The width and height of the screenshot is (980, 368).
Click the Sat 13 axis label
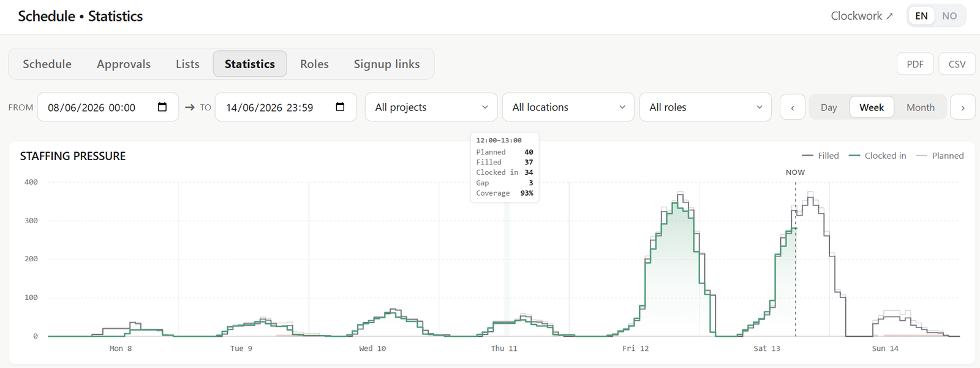[x=767, y=348]
